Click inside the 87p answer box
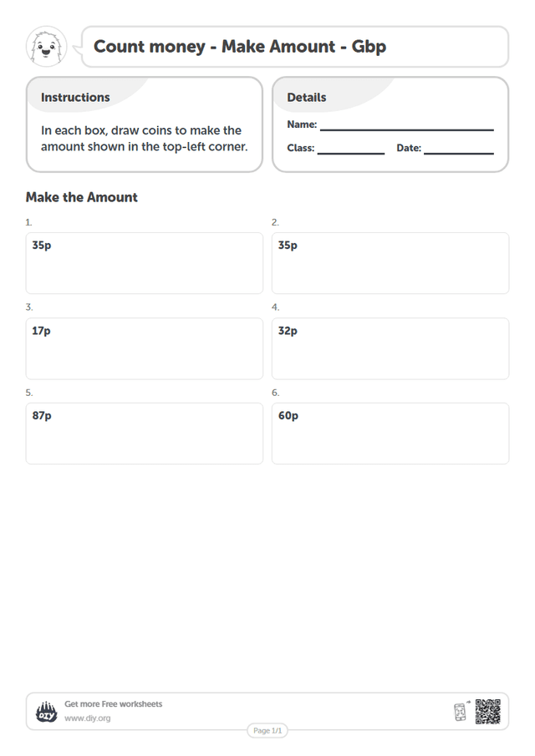535x756 pixels. pyautogui.click(x=145, y=434)
